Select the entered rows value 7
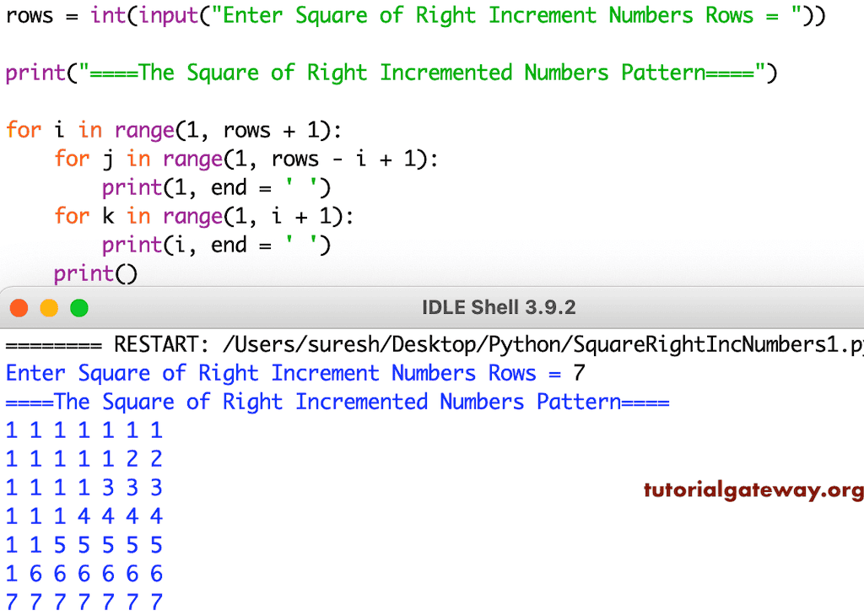The width and height of the screenshot is (864, 616). tap(577, 373)
